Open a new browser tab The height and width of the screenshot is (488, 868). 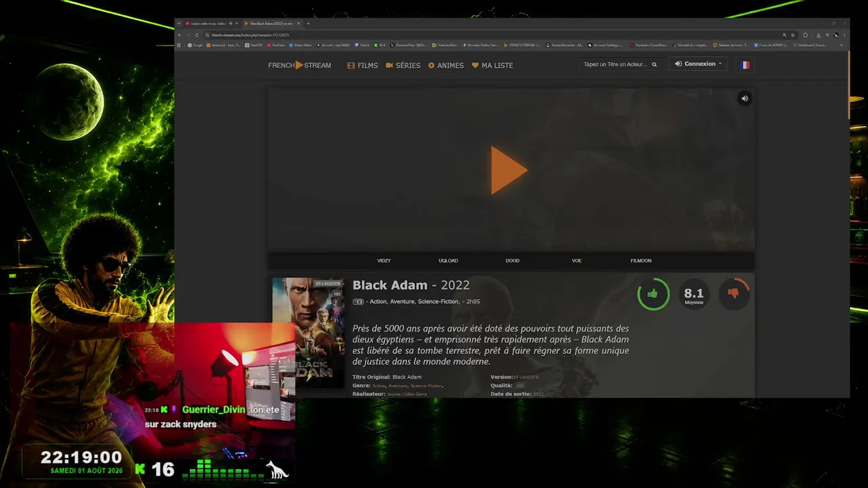point(308,24)
